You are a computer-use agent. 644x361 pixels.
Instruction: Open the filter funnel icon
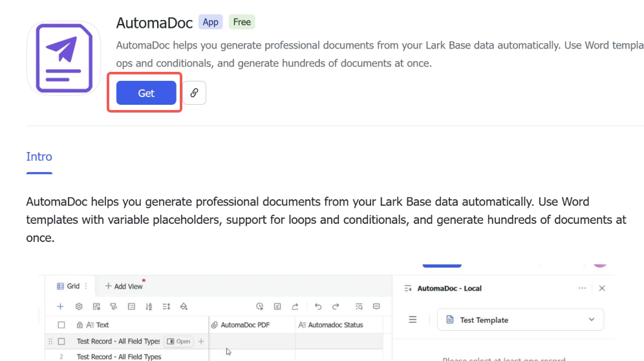pyautogui.click(x=114, y=306)
